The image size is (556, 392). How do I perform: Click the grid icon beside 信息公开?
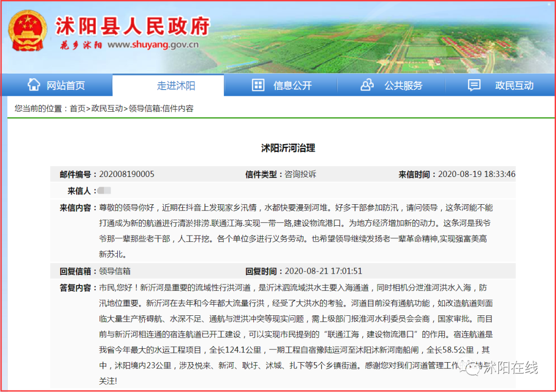258,85
